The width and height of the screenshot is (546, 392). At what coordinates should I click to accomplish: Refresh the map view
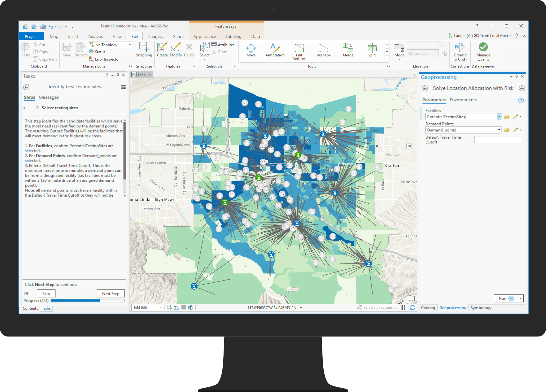(x=413, y=308)
